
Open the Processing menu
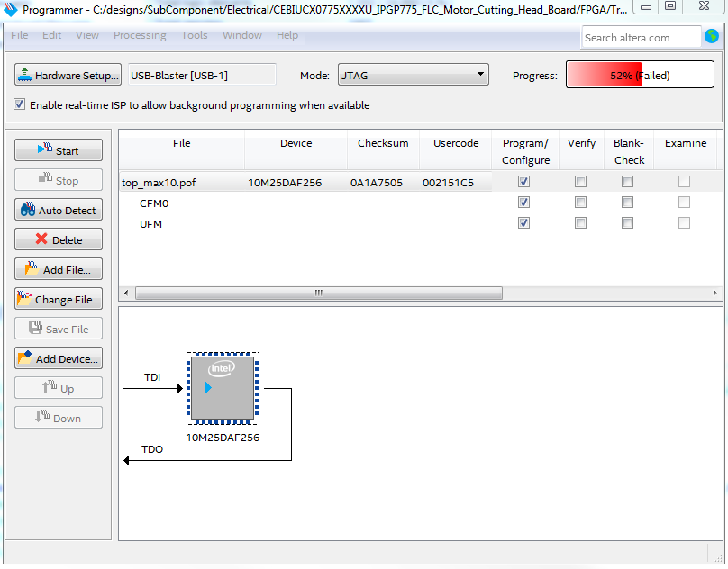[140, 35]
